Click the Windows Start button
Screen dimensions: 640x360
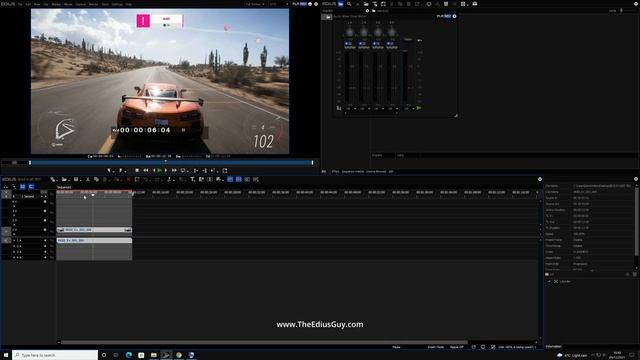(6, 355)
